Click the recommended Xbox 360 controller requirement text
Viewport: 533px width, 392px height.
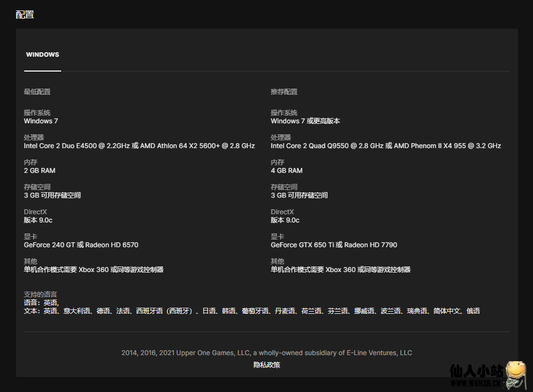click(340, 270)
